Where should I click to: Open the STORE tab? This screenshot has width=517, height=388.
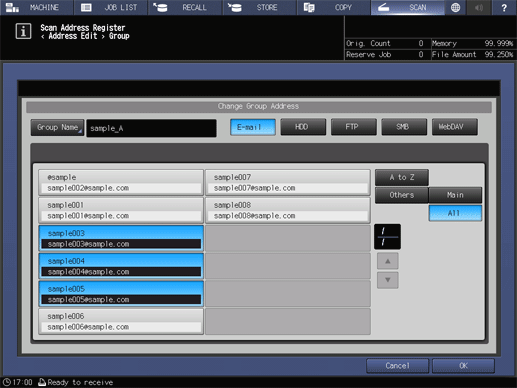coord(259,7)
